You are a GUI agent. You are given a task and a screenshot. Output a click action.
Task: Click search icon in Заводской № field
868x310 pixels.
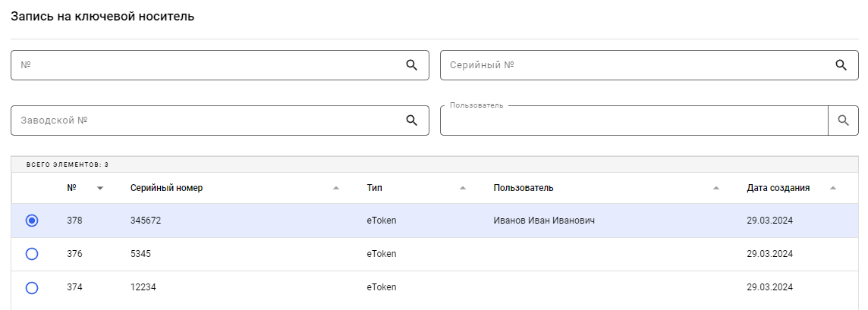(412, 121)
